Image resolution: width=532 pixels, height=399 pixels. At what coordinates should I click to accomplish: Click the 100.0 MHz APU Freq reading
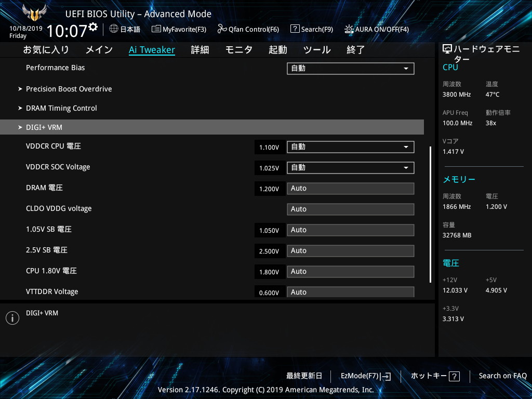457,123
